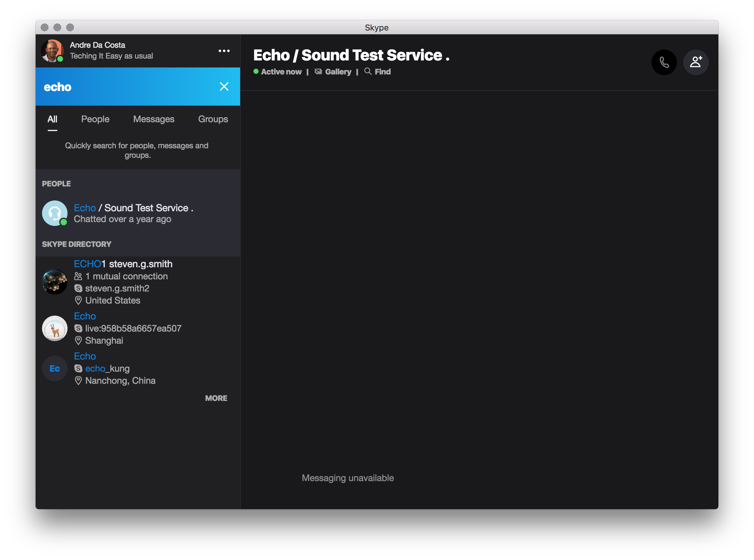Open Echo result from Nanchong, China
This screenshot has width=754, height=560.
pyautogui.click(x=138, y=368)
